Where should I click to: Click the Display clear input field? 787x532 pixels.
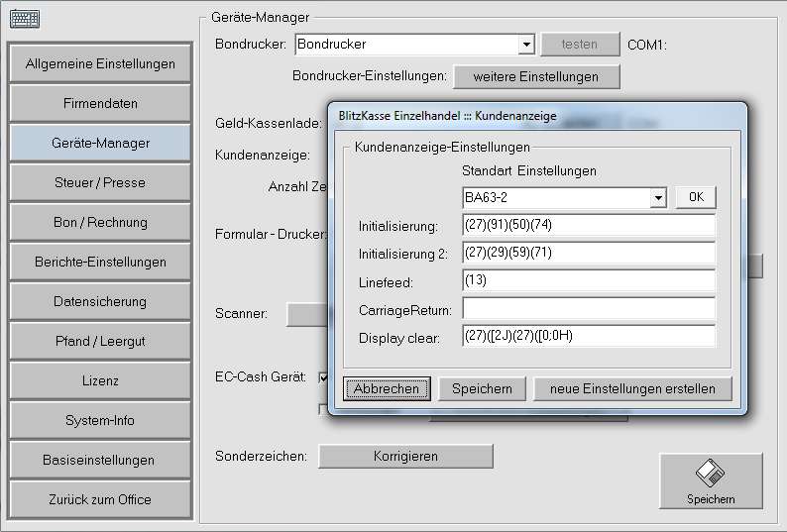point(589,336)
